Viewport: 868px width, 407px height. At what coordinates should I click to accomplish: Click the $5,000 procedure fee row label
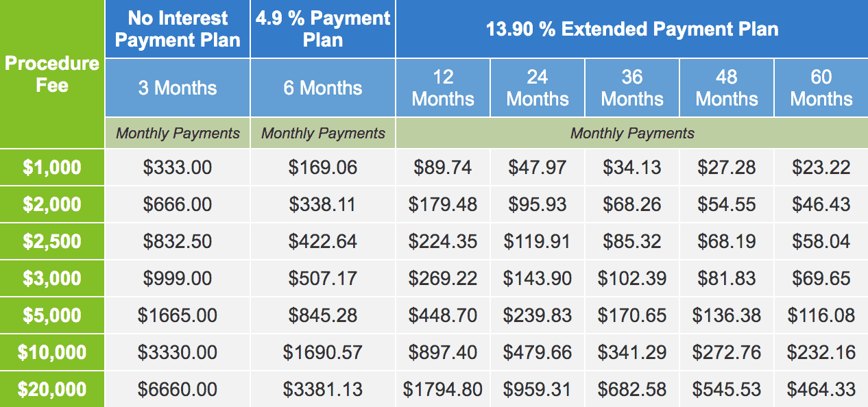52,315
